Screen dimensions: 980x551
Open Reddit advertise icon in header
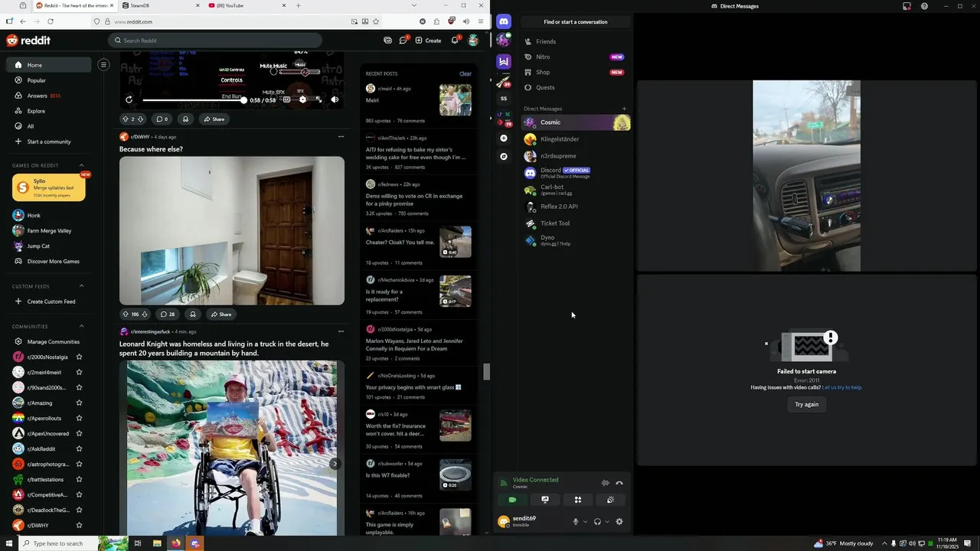(x=387, y=41)
